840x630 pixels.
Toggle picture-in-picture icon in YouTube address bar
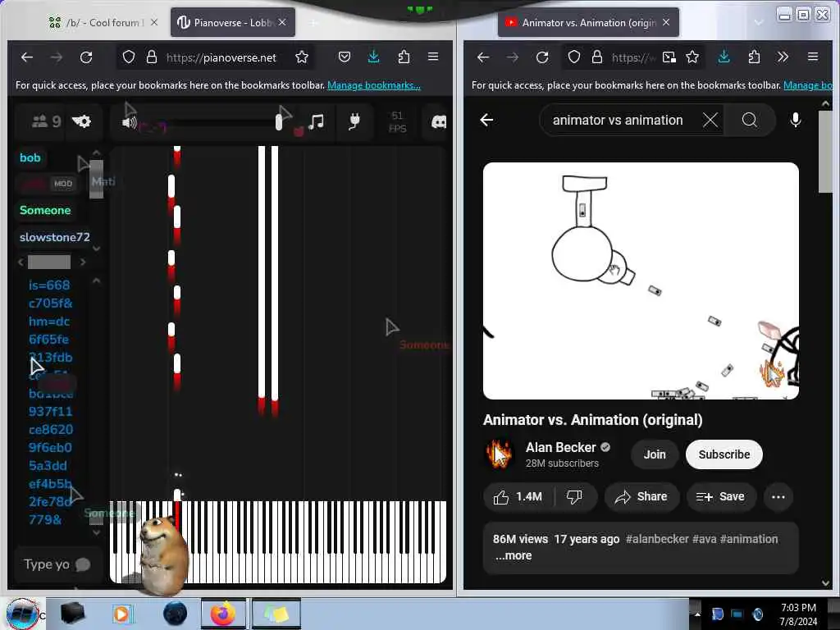[x=669, y=57]
